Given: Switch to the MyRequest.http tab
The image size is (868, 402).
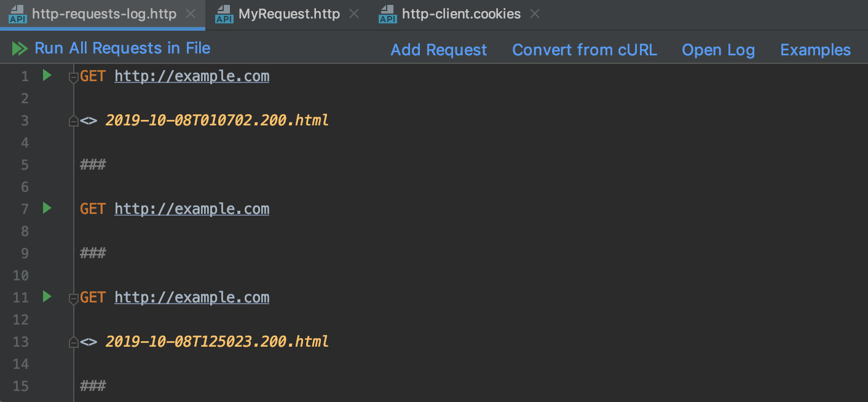Looking at the screenshot, I should pos(289,14).
